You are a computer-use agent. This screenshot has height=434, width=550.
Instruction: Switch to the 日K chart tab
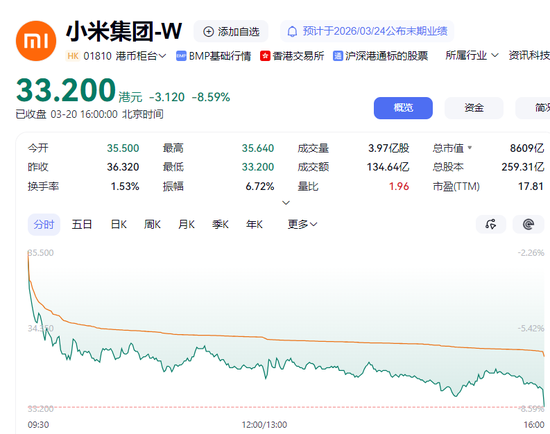pyautogui.click(x=119, y=224)
